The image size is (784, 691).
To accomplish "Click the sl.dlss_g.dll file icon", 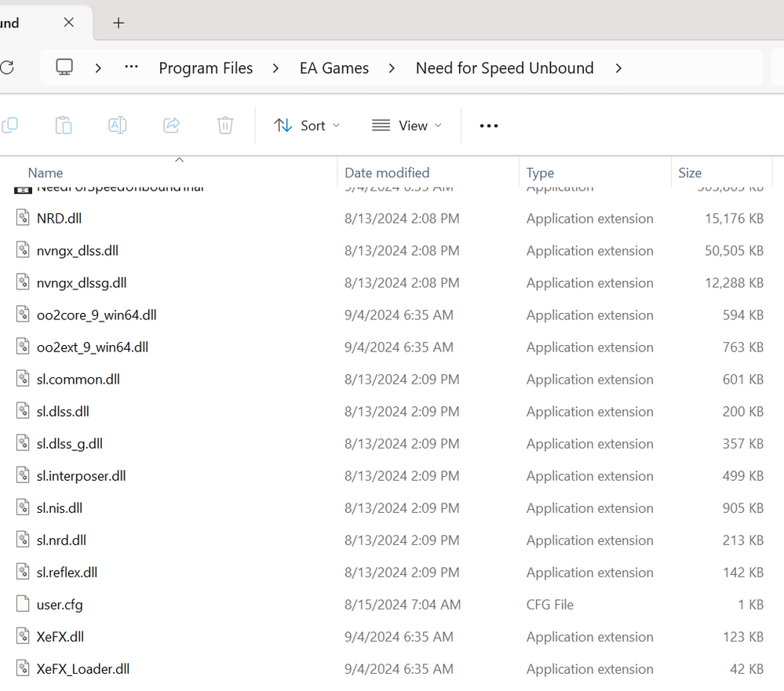I will tap(23, 443).
